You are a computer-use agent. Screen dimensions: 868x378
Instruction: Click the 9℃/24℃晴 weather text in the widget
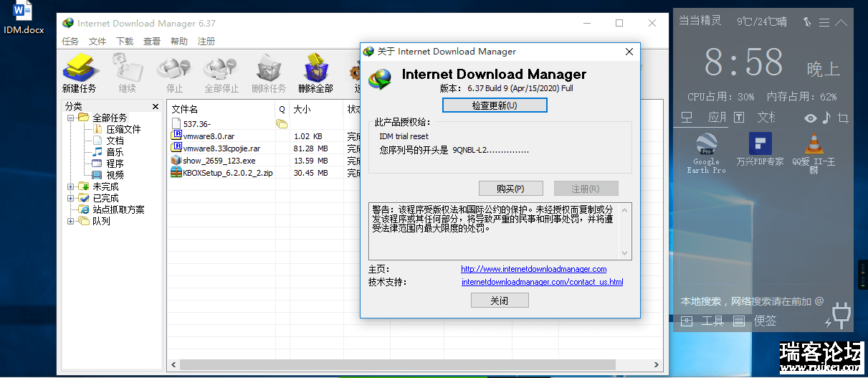click(x=761, y=22)
